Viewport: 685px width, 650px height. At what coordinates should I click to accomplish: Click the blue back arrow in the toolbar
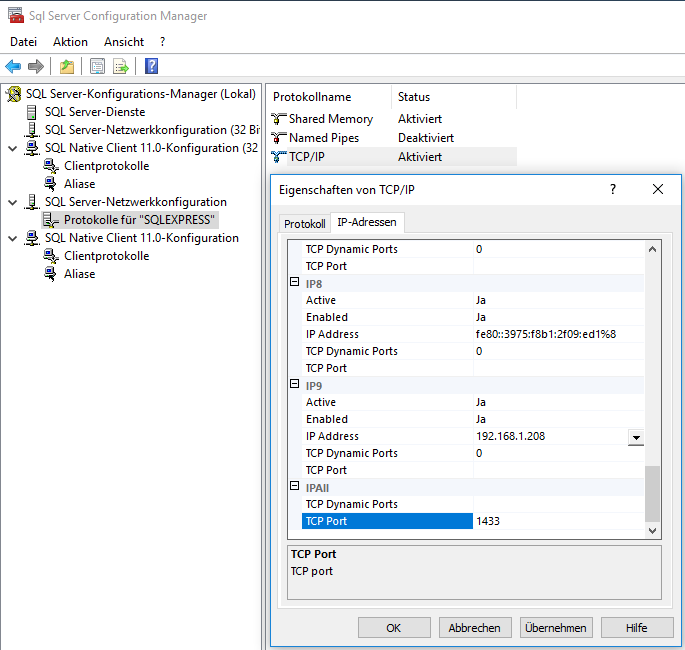(13, 67)
